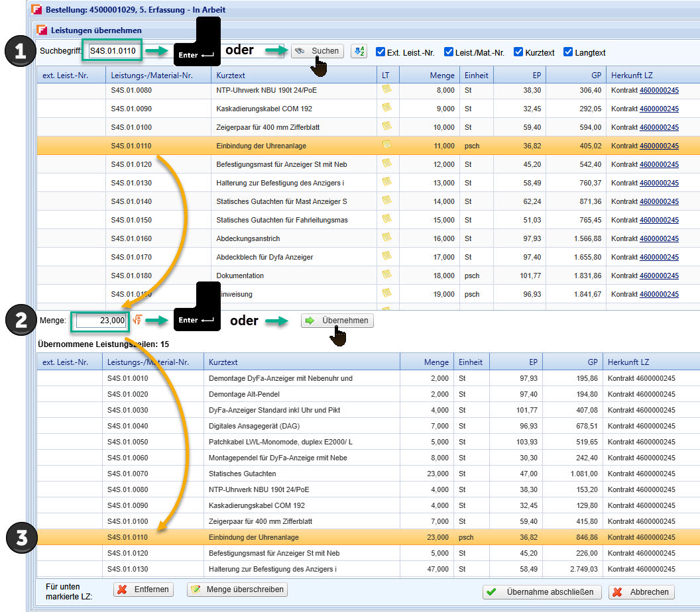Screen dimensions: 700x612
Task: Click the A-Z sort icon beside Suchen
Action: click(x=359, y=52)
